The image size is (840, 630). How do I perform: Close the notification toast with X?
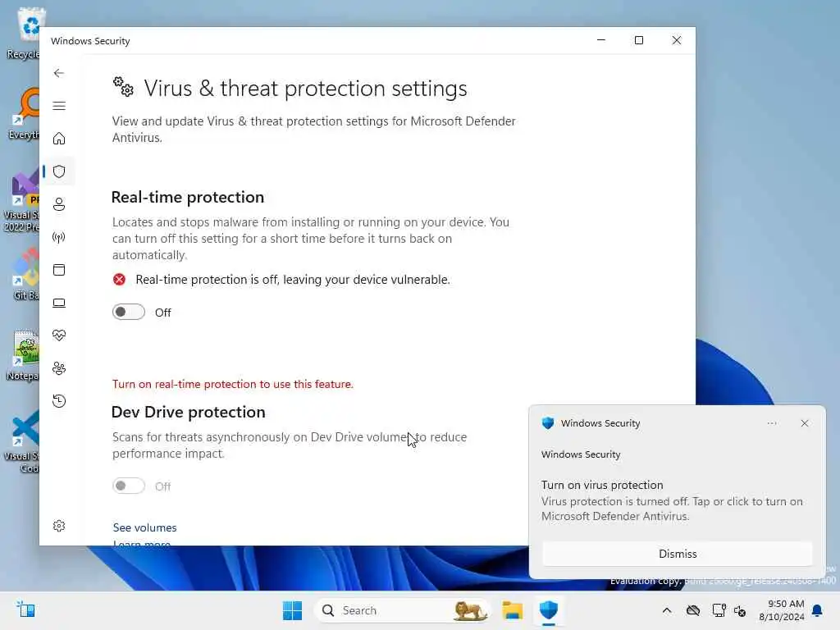click(805, 423)
